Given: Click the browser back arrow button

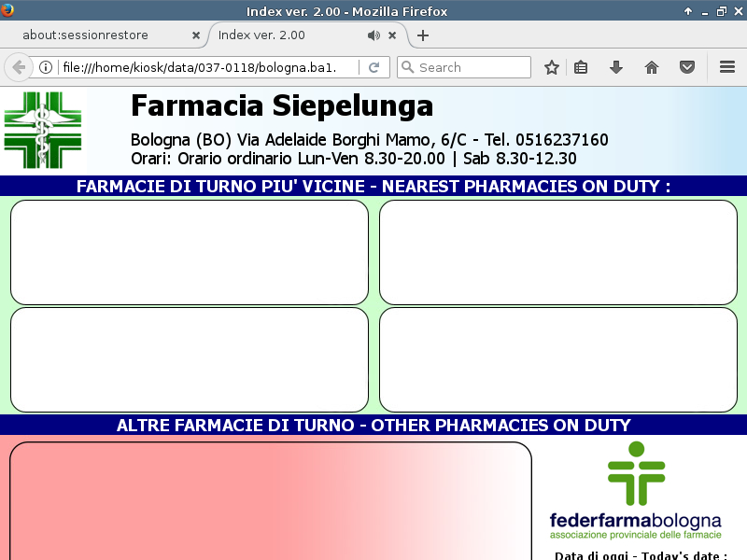Looking at the screenshot, I should (19, 67).
